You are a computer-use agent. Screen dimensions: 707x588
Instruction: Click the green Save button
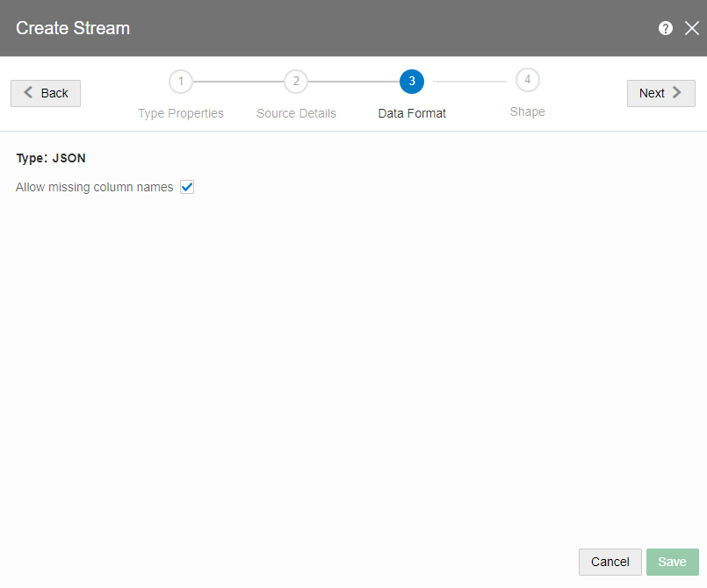point(672,562)
